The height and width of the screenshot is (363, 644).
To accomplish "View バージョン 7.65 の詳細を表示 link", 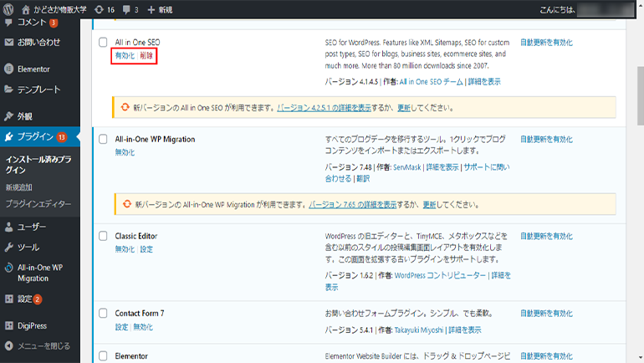I will click(x=352, y=204).
